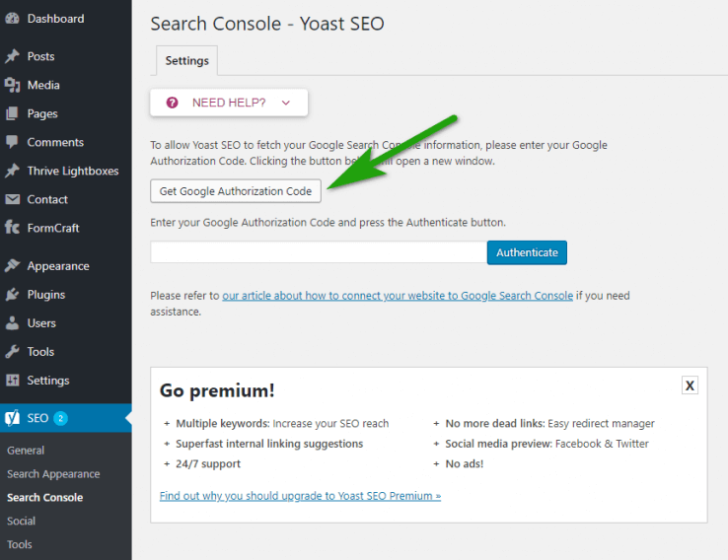Click the Dashboard gauge icon
Viewport: 728px width, 560px height.
pyautogui.click(x=12, y=19)
